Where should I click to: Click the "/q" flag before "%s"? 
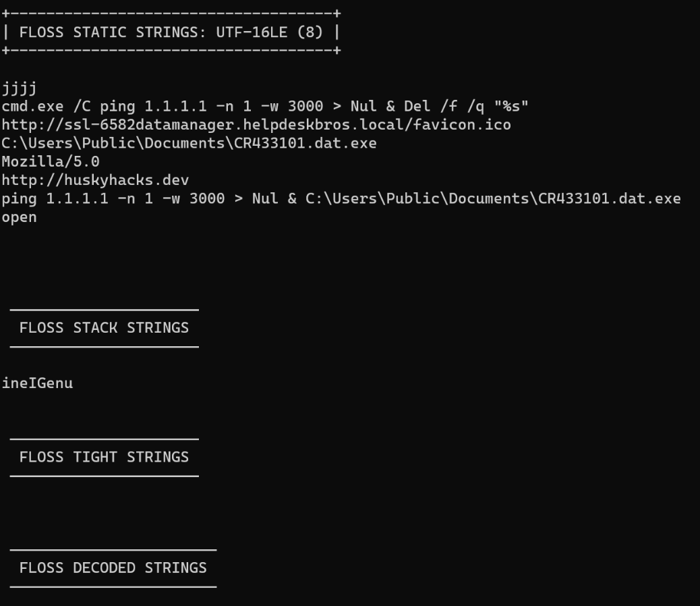(x=484, y=107)
